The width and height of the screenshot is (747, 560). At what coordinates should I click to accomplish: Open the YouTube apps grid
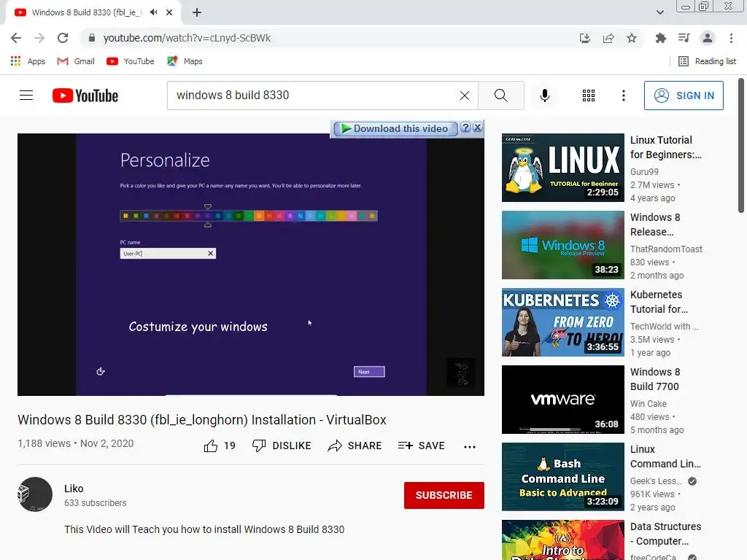pyautogui.click(x=589, y=96)
